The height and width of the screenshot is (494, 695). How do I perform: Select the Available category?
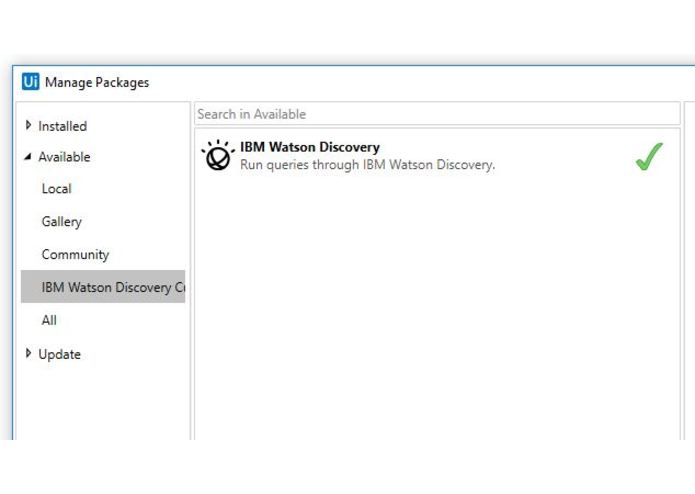tap(64, 157)
